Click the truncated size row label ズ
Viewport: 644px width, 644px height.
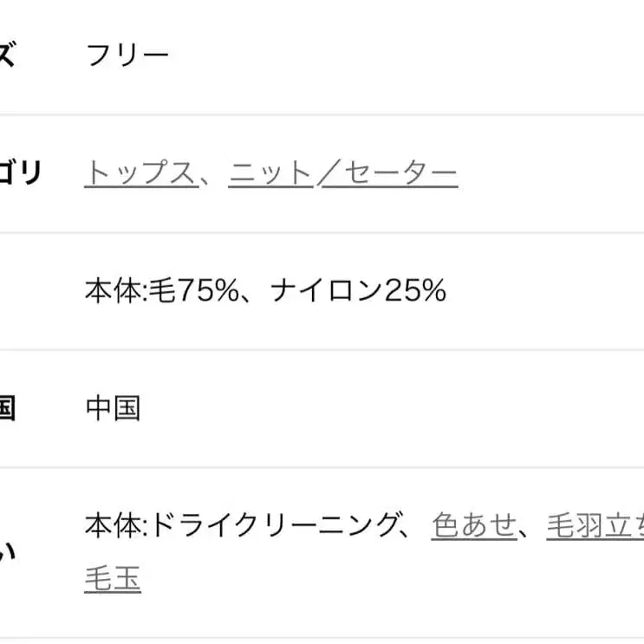pos(7,56)
